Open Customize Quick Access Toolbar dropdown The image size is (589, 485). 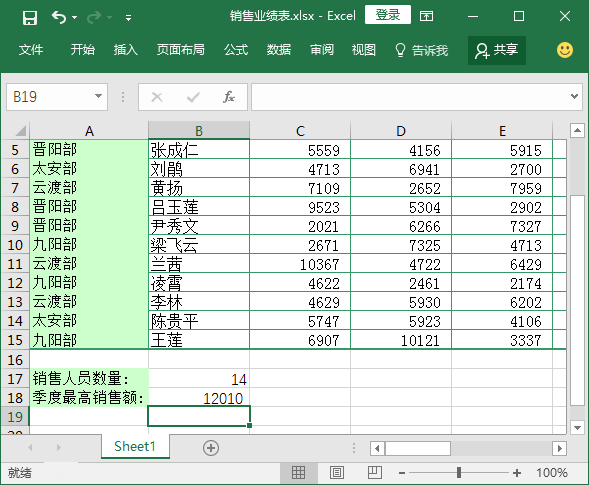coord(128,18)
